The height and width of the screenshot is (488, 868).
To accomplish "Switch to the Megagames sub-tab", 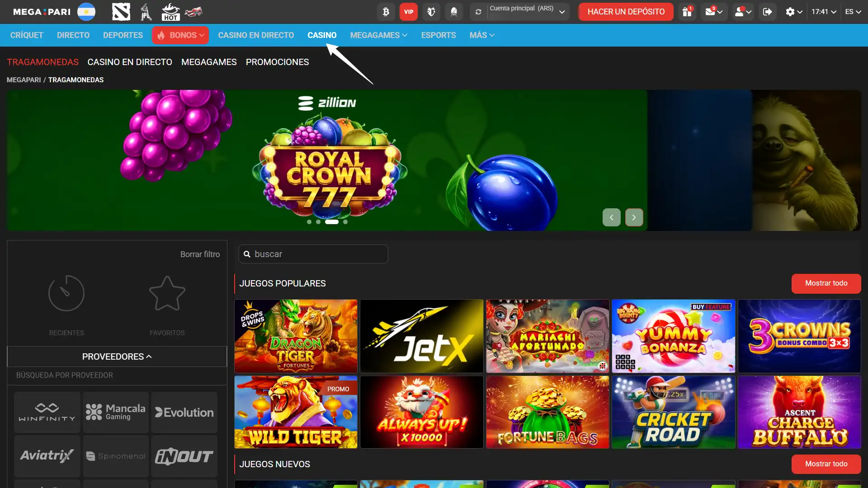I will 209,62.
